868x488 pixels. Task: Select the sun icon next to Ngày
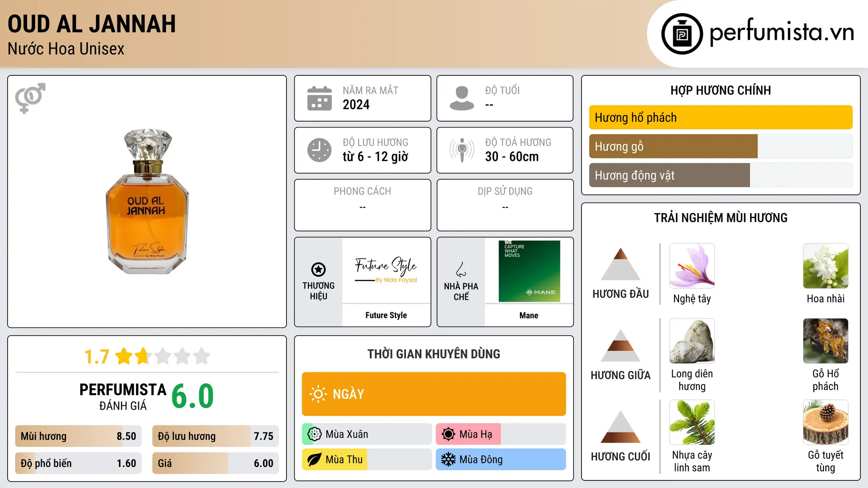pyautogui.click(x=318, y=394)
